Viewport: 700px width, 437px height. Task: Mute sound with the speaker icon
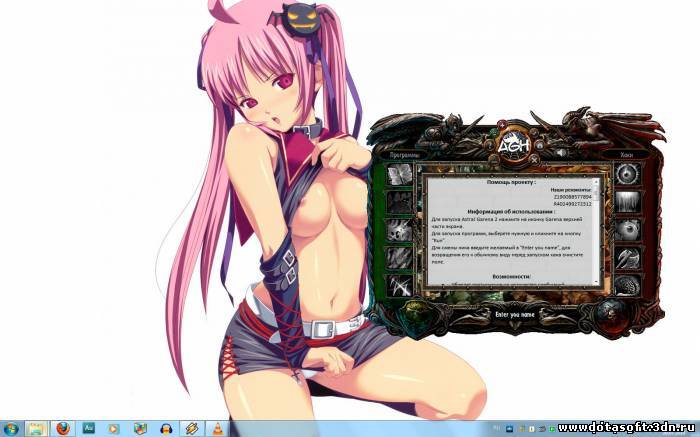coord(562,153)
